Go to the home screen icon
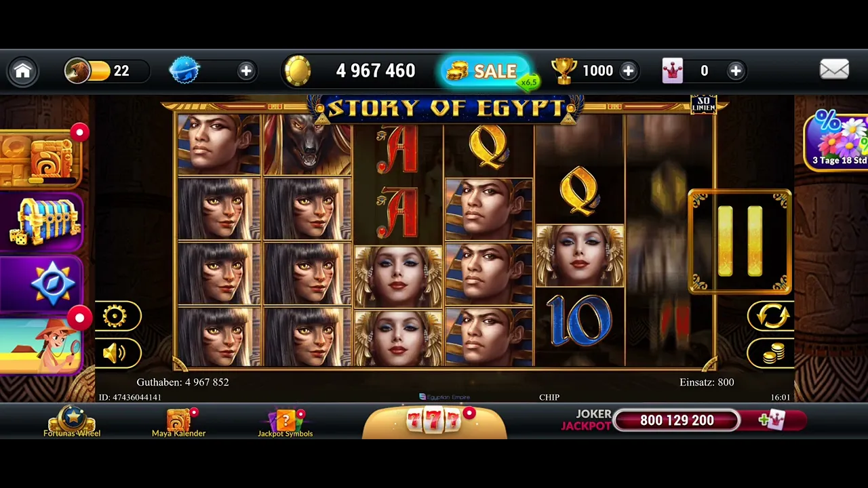 (x=22, y=70)
